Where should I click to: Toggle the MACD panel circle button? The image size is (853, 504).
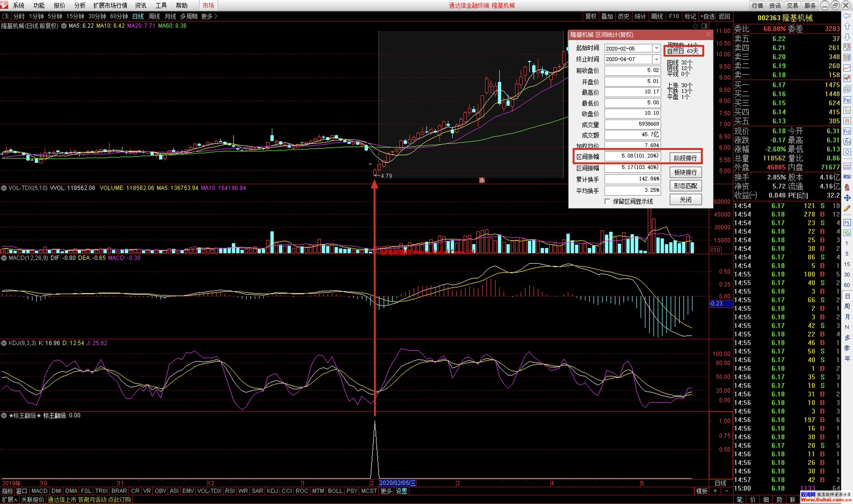(x=4, y=258)
